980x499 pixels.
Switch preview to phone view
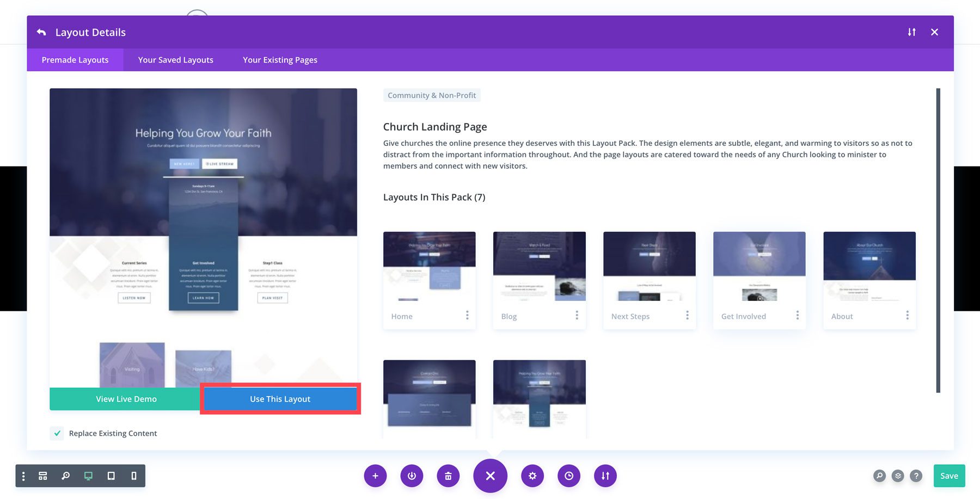pyautogui.click(x=133, y=475)
